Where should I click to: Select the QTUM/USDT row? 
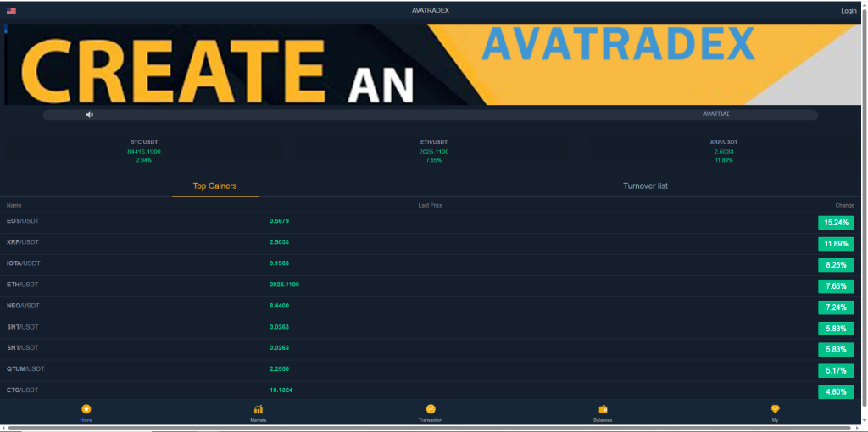coord(430,370)
